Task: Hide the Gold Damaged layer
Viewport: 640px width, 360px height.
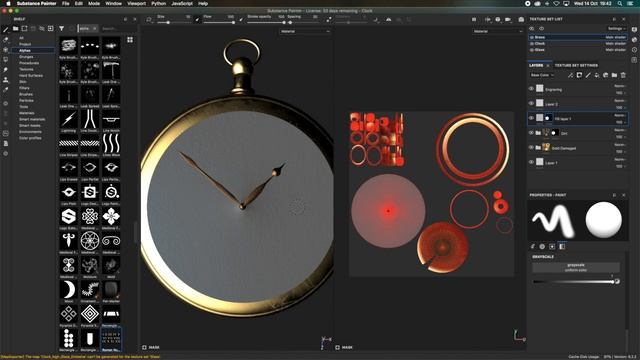Action: click(x=531, y=147)
